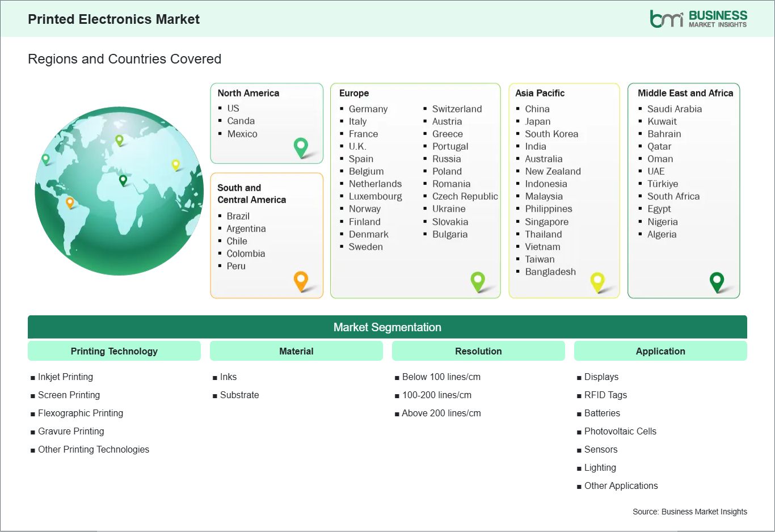Click Brazil in the country list
The height and width of the screenshot is (532, 775).
pyautogui.click(x=238, y=216)
